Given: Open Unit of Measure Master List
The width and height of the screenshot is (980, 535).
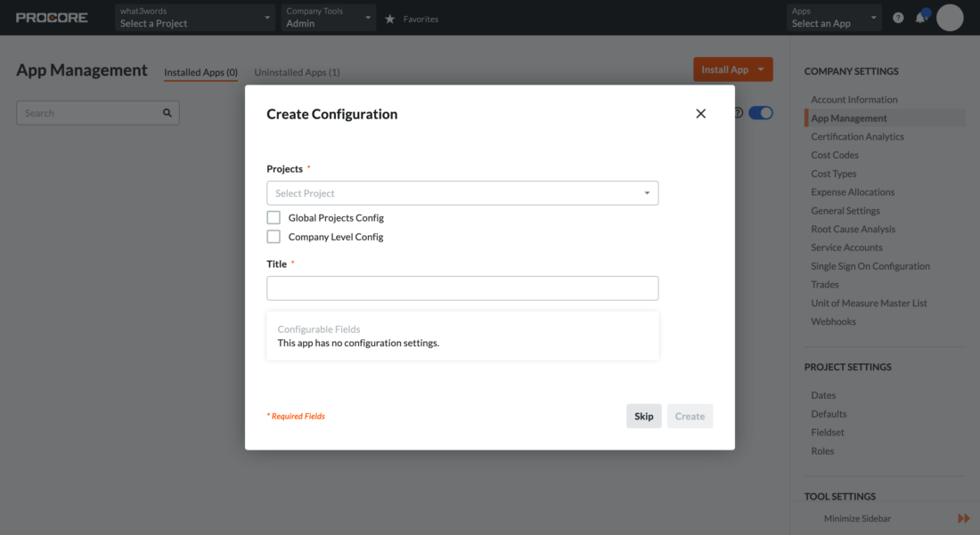Looking at the screenshot, I should coord(869,303).
